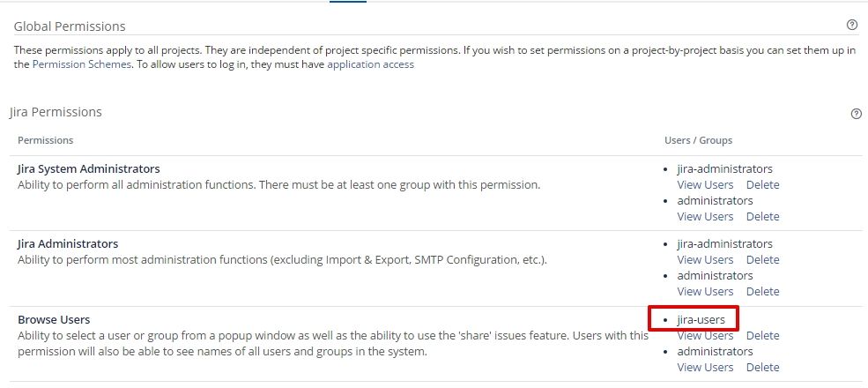The image size is (868, 388).
Task: Click the Jira System Administrators permission title
Action: click(x=89, y=168)
